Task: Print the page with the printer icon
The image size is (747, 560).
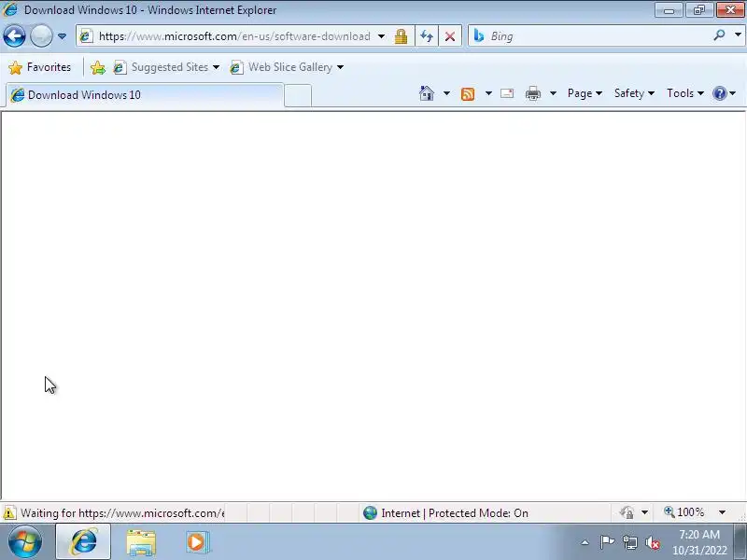Action: coord(532,93)
